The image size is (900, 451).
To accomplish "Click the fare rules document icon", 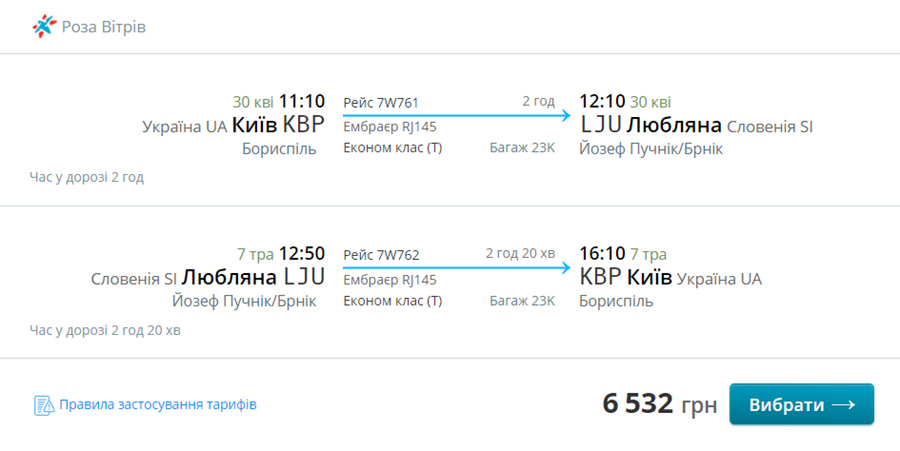I will click(x=44, y=405).
